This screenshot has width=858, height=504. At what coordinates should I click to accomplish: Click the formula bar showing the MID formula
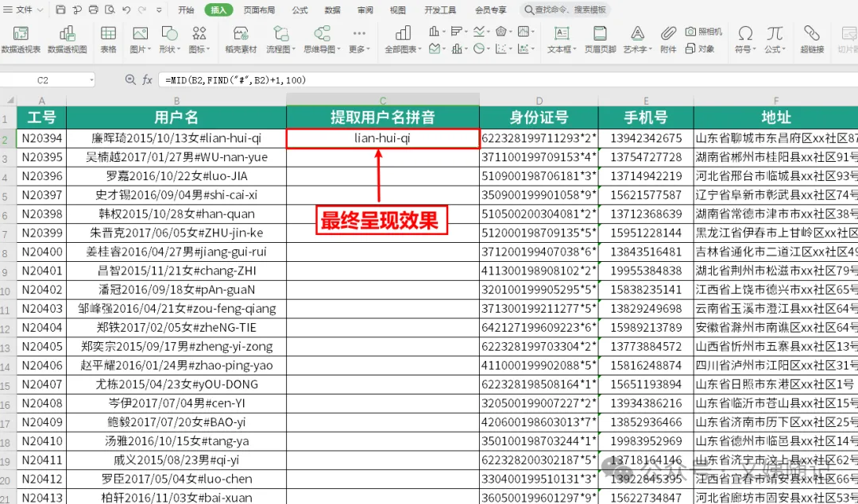pos(508,80)
